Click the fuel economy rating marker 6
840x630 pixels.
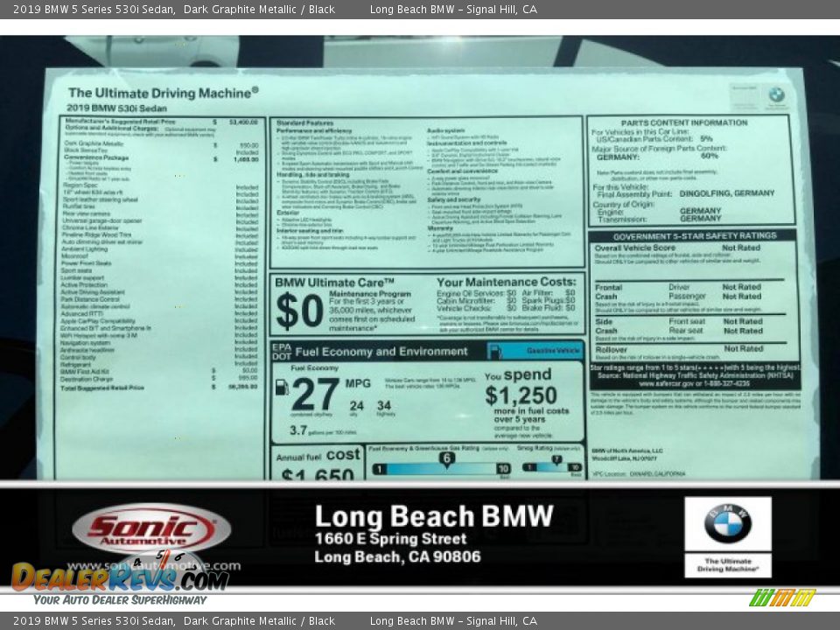click(446, 459)
